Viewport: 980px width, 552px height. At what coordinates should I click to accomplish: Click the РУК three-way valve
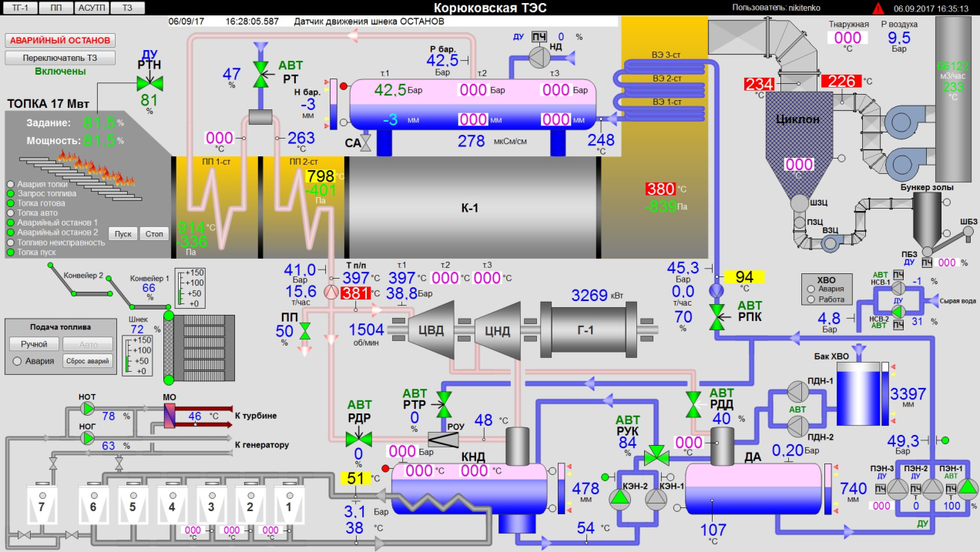(656, 454)
